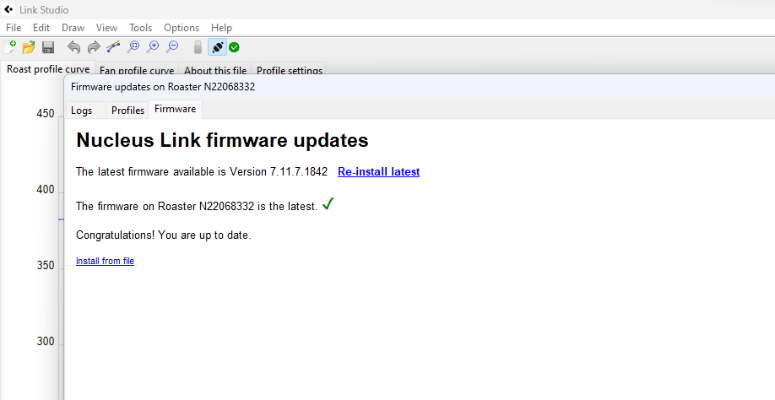Select the curve smoothing tool icon
The width and height of the screenshot is (775, 400).
tap(113, 47)
